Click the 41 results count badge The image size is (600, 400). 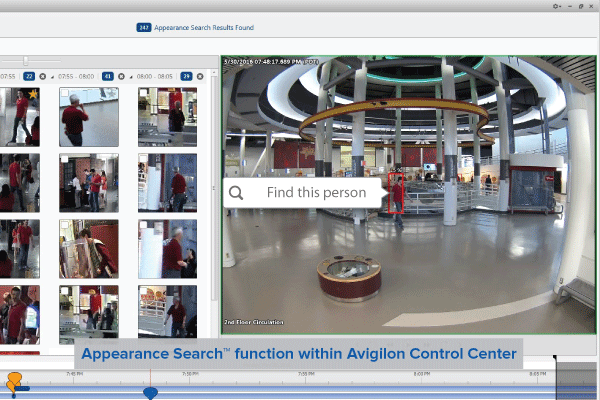(108, 77)
